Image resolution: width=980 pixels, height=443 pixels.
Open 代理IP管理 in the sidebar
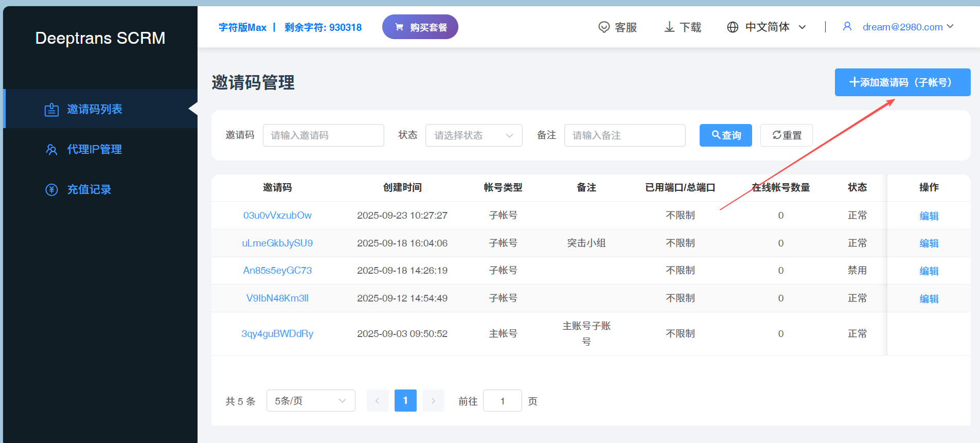pos(94,150)
